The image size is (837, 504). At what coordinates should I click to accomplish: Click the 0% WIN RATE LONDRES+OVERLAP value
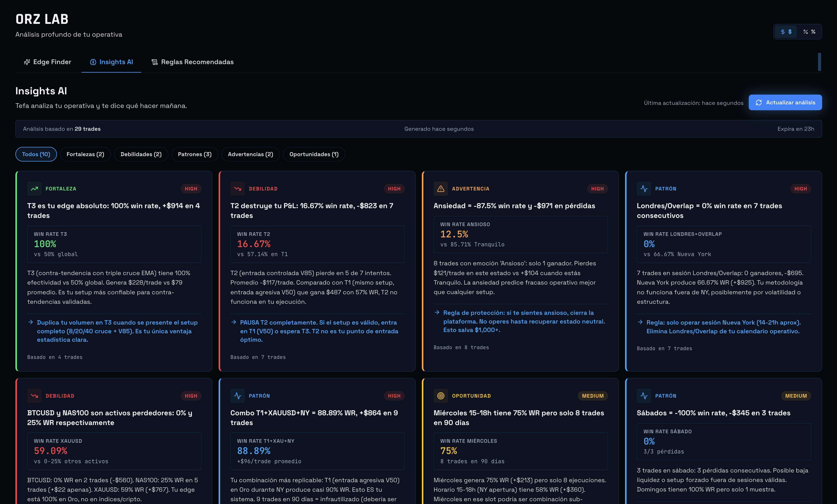tap(649, 244)
